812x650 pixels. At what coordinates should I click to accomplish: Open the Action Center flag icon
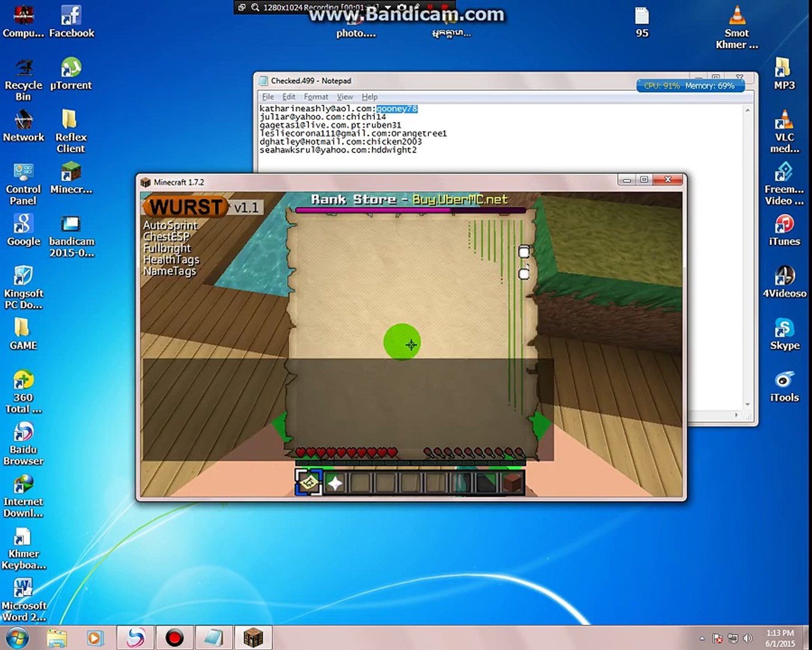coord(718,639)
